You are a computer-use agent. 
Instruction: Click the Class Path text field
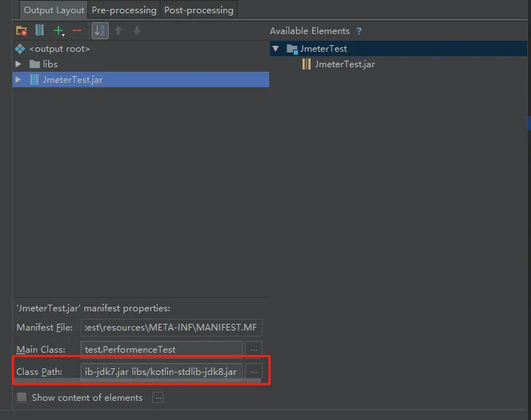click(161, 371)
